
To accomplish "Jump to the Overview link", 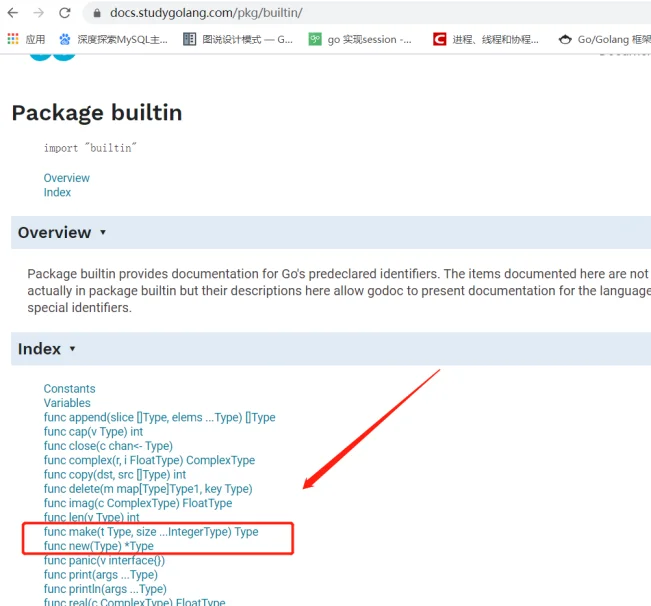I will pyautogui.click(x=66, y=178).
